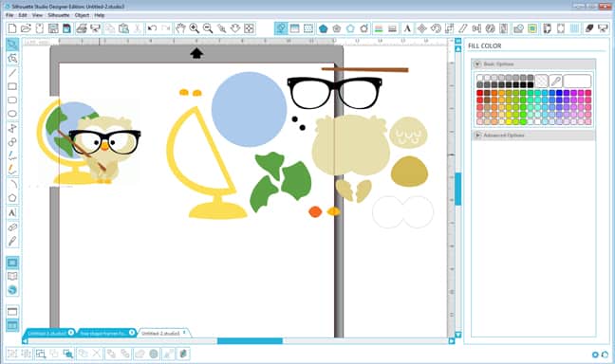The width and height of the screenshot is (615, 364).
Task: Select the Draw a Line tool
Action: 12,72
